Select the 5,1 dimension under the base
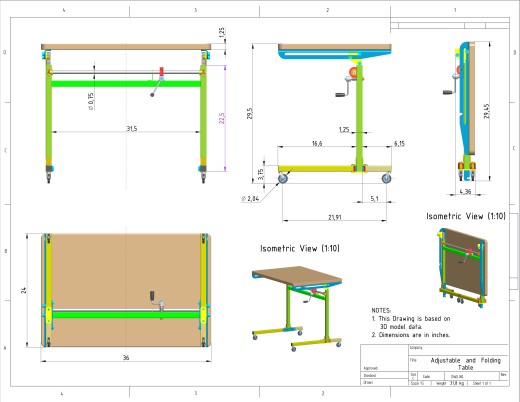 click(374, 199)
